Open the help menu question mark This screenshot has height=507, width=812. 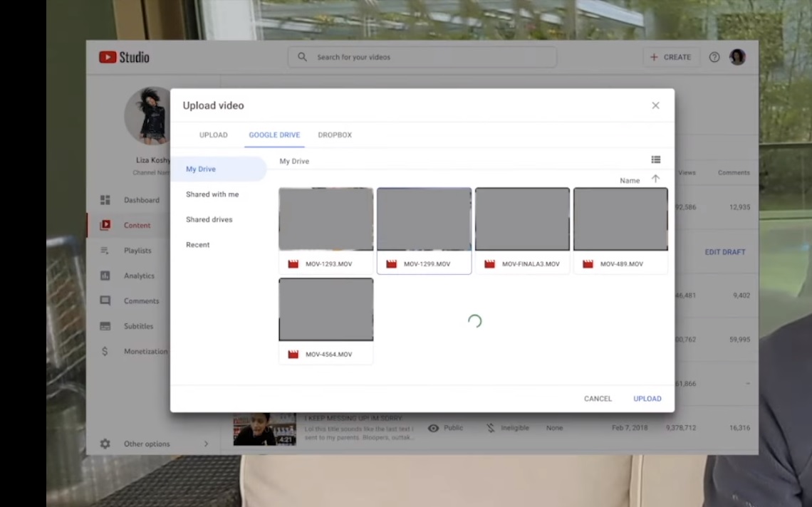pos(714,57)
